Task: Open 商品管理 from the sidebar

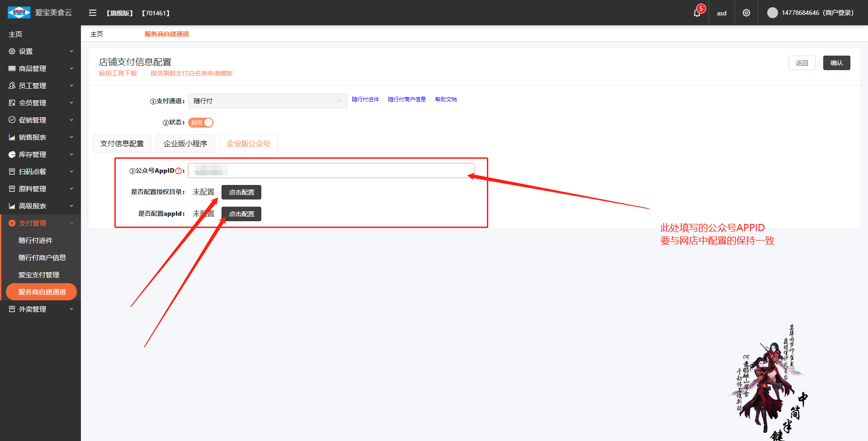Action: coord(33,69)
